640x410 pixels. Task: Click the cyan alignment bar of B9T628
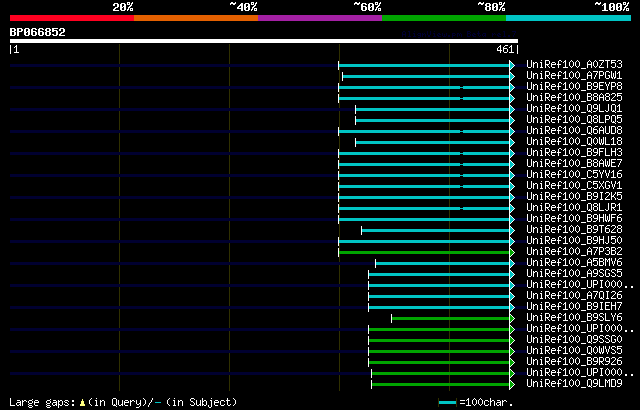(436, 230)
